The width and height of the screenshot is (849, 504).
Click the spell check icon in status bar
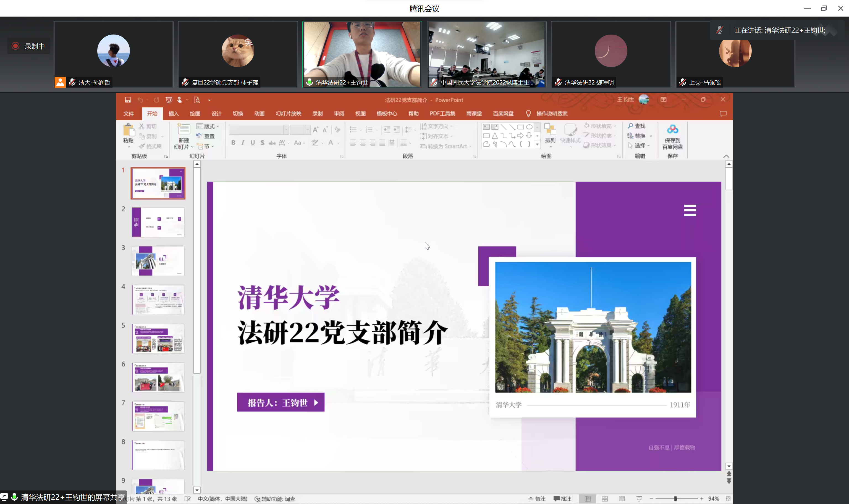pyautogui.click(x=187, y=499)
